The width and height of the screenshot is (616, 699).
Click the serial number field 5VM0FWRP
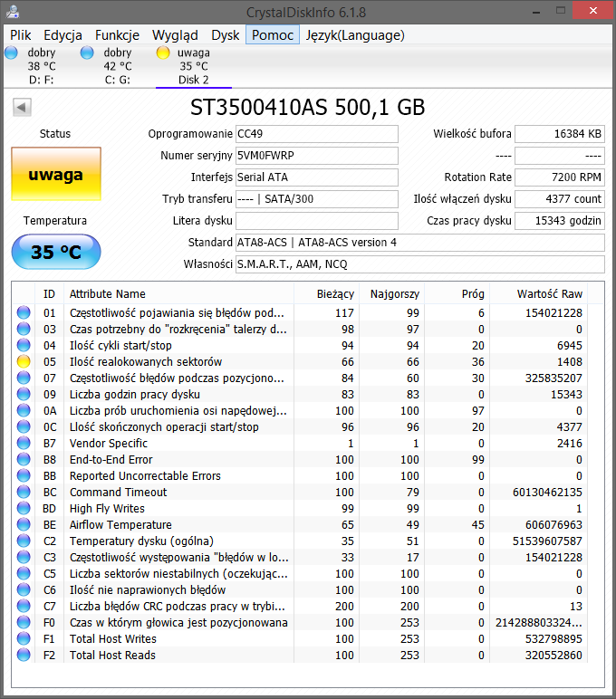pyautogui.click(x=317, y=156)
